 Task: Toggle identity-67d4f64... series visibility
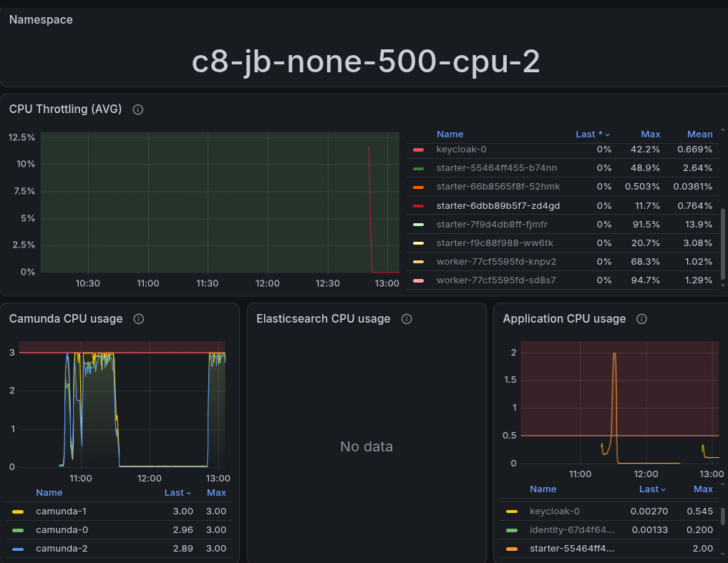click(572, 529)
